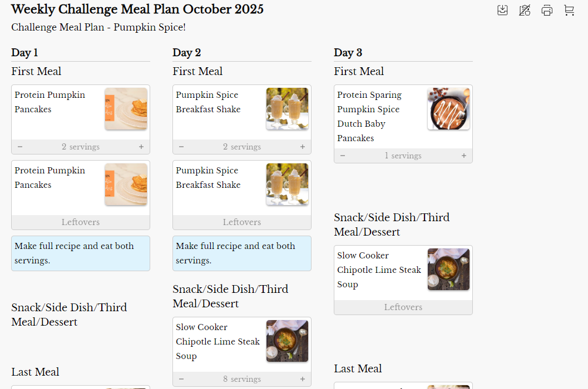Click Day 2 leftovers Pumpkin Spice Breakfast Shake title

(208, 178)
